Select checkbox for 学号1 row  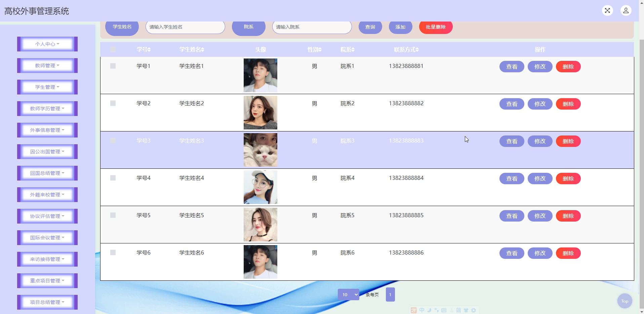pyautogui.click(x=113, y=66)
